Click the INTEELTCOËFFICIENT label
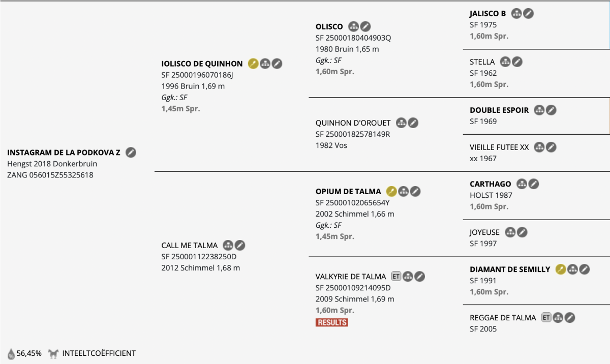The image size is (610, 364). coord(99,353)
